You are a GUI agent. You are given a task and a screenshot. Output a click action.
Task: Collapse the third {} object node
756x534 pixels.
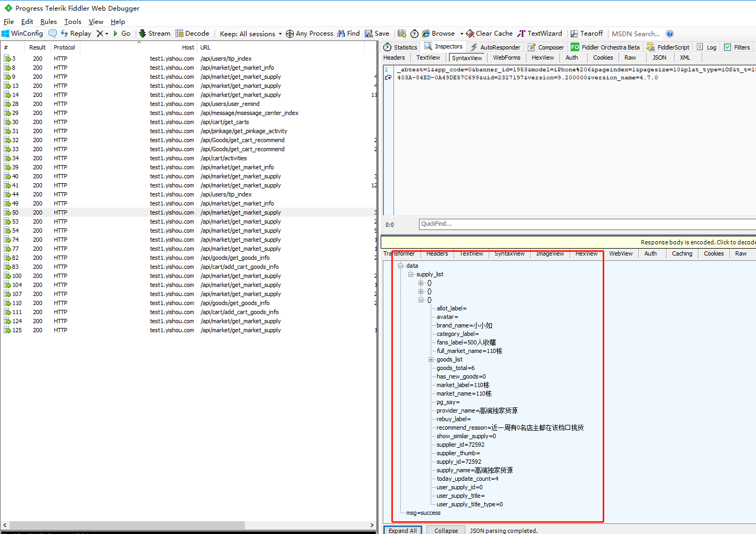pyautogui.click(x=421, y=300)
